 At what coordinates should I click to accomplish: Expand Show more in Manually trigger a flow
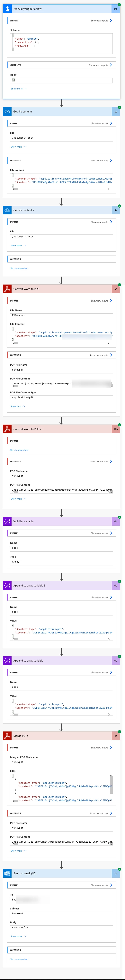[18, 89]
